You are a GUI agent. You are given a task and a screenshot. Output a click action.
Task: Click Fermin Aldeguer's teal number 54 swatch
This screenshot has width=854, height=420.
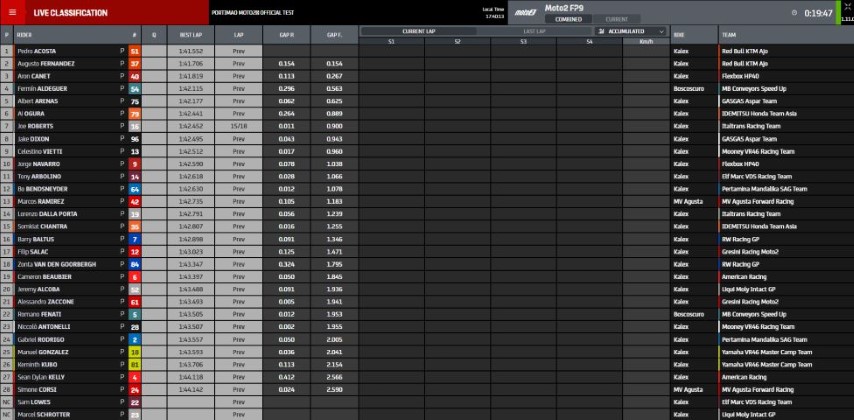[x=134, y=89]
